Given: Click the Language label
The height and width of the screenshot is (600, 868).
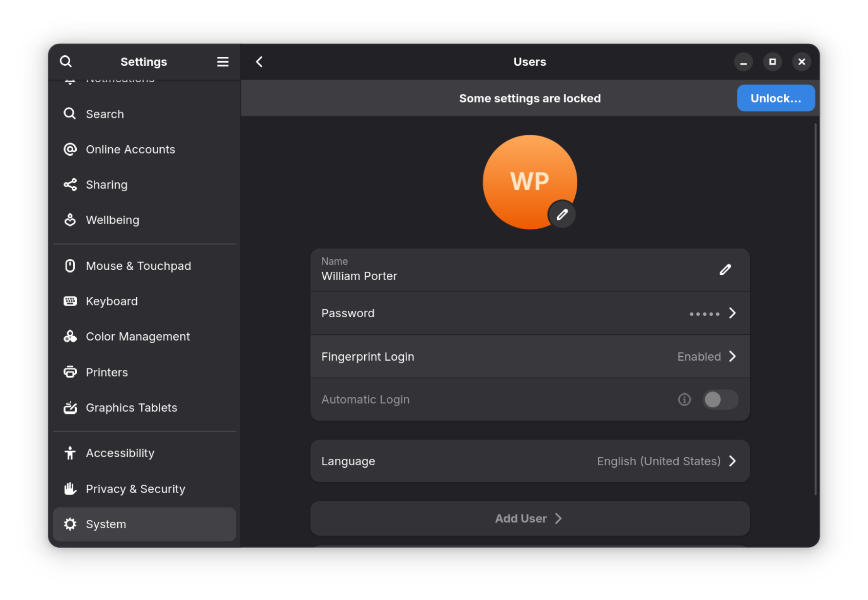Looking at the screenshot, I should click(x=348, y=461).
